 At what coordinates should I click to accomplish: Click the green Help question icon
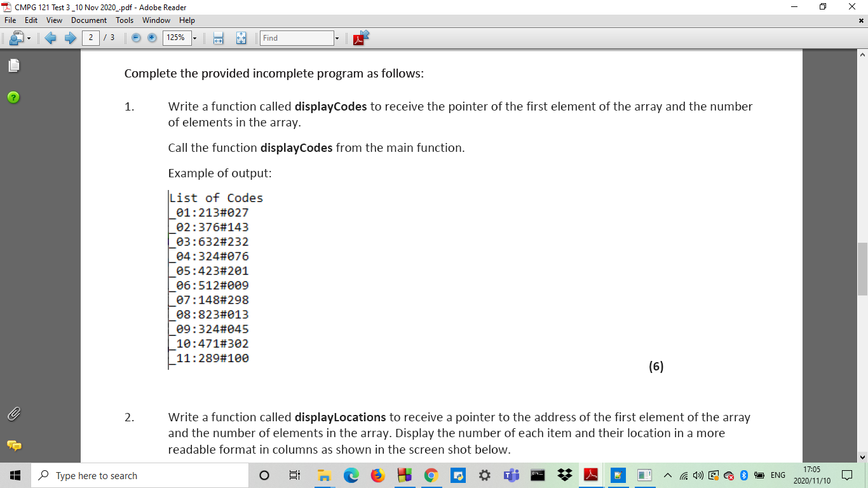(x=12, y=97)
